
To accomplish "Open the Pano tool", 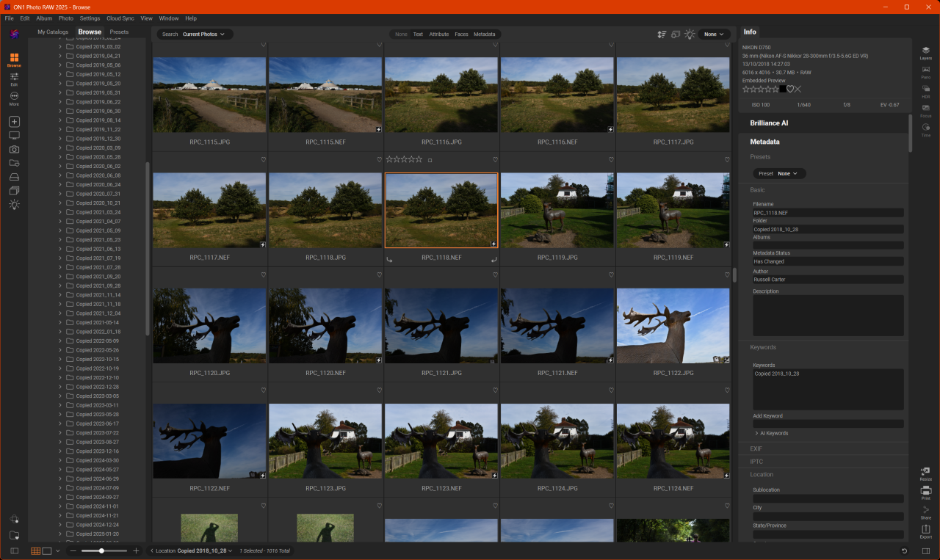I will (925, 71).
